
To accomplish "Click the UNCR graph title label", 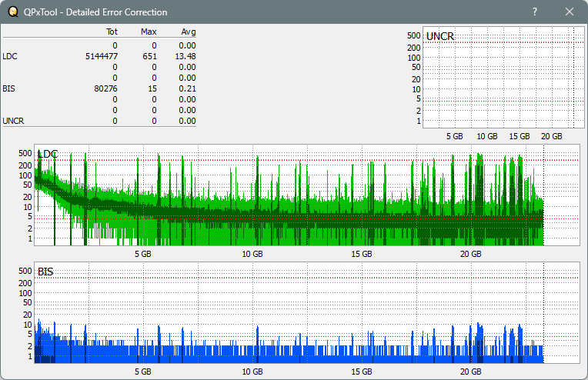I will tap(439, 37).
